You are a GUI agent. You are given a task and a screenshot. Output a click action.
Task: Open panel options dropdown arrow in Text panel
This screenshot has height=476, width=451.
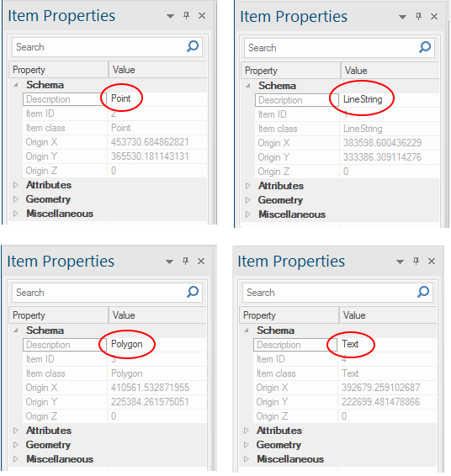point(400,262)
